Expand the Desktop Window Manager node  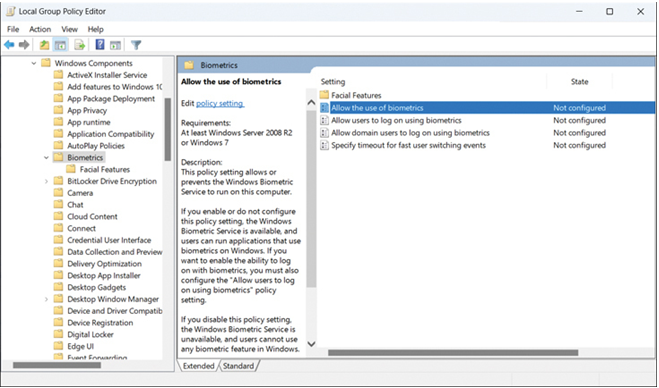46,299
